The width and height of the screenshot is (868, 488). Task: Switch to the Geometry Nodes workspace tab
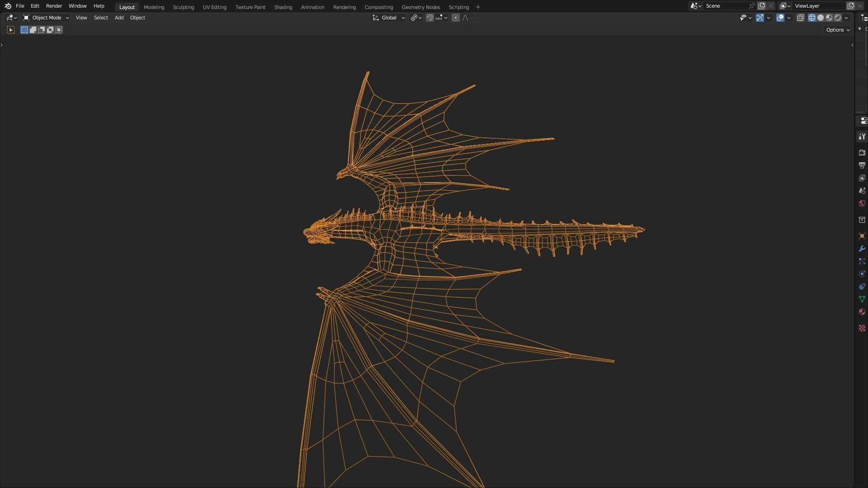(x=420, y=7)
